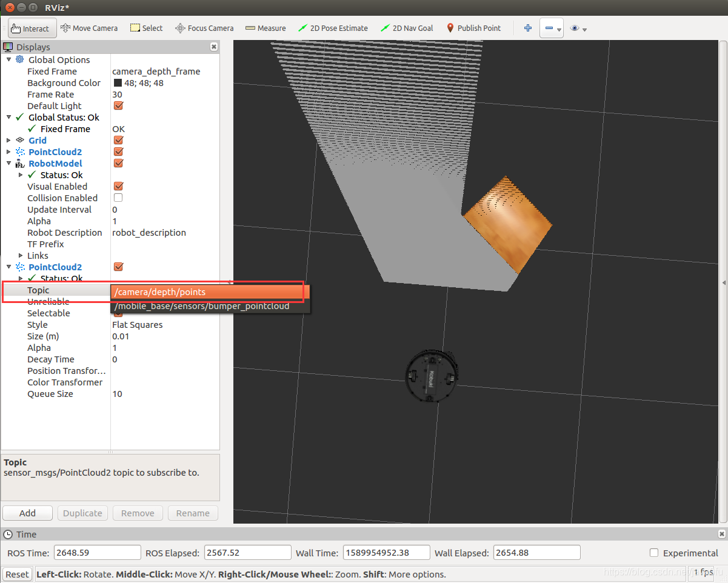Toggle the Default Light checkbox
This screenshot has height=583, width=728.
point(118,105)
